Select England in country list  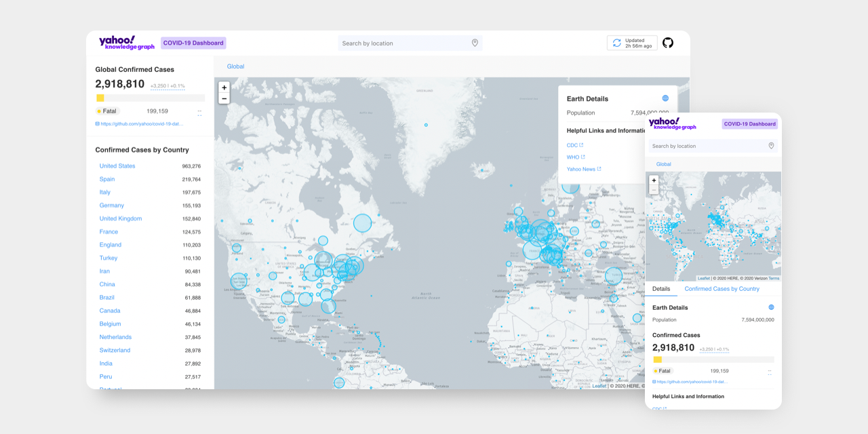pyautogui.click(x=111, y=245)
